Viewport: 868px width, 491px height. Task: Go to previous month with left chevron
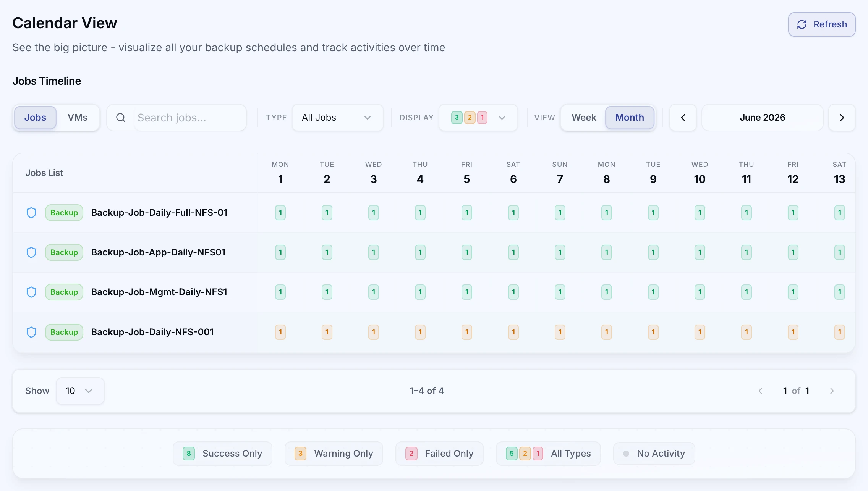coord(683,118)
